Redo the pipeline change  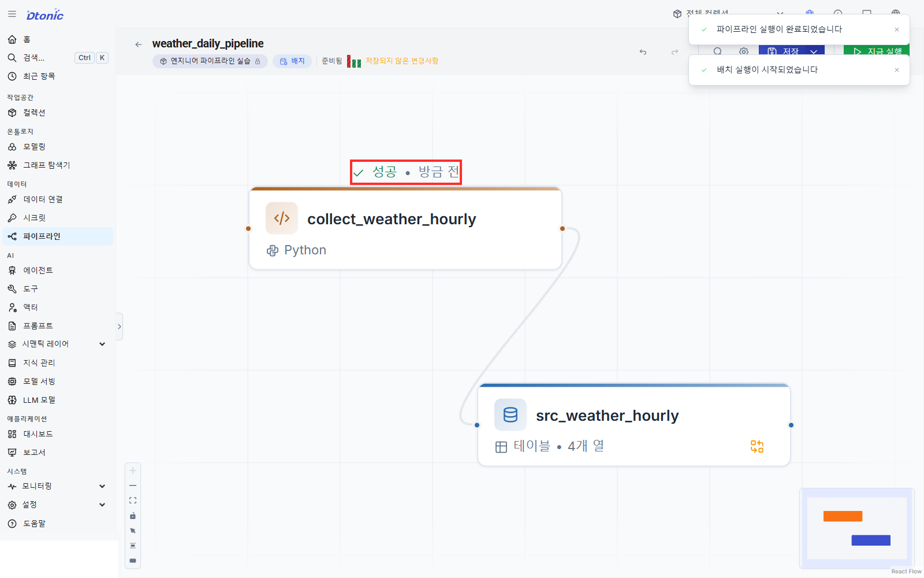tap(675, 52)
